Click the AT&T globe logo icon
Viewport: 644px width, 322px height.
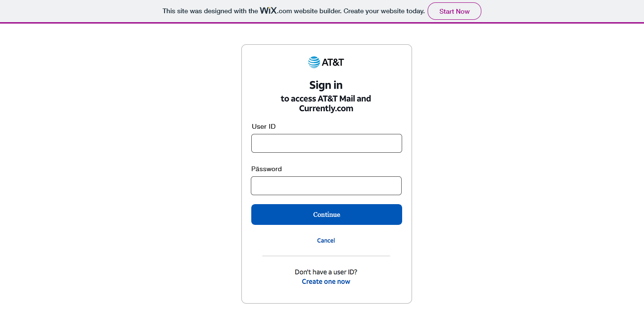coord(314,62)
